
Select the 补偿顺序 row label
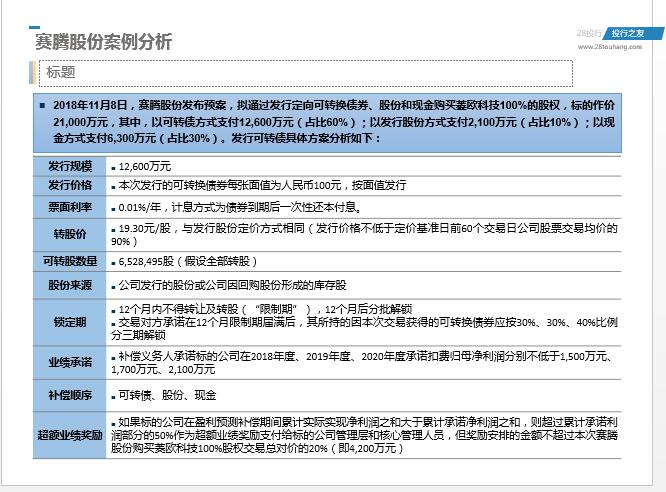[70, 395]
